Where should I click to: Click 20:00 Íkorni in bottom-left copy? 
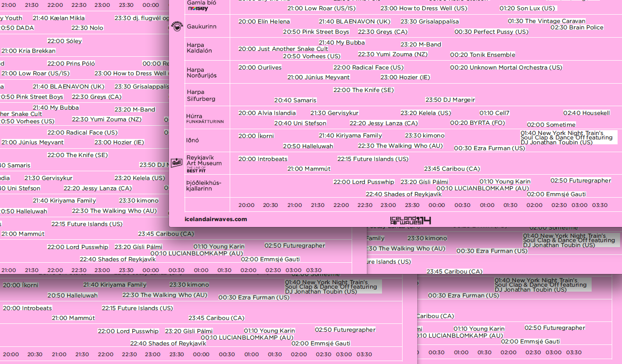click(x=21, y=285)
